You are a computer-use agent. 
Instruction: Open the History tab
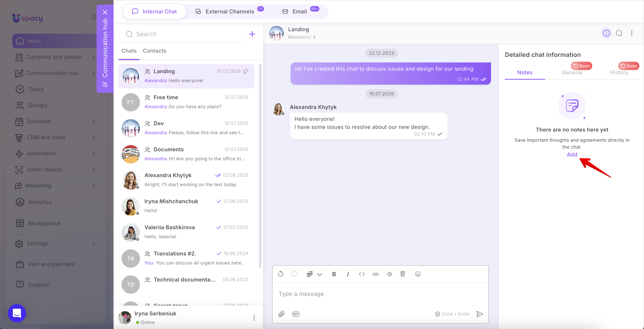click(x=619, y=72)
